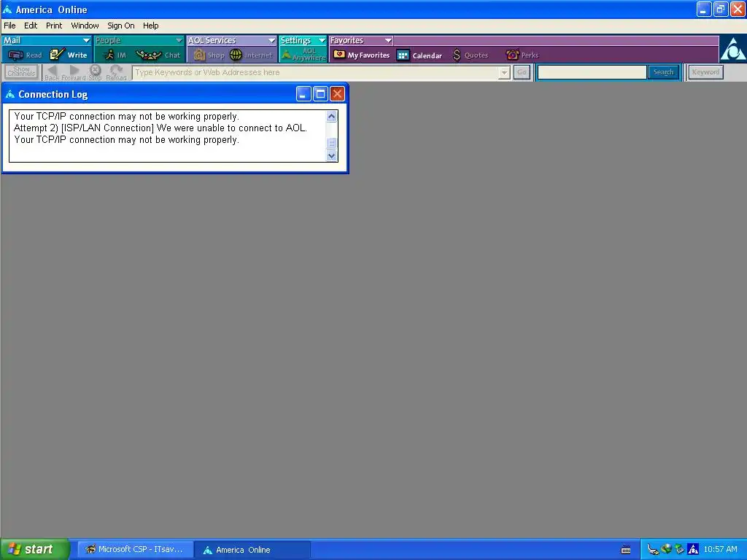Viewport: 747px width, 560px height.
Task: Click the Connection Log scrollbar thumb
Action: (332, 144)
